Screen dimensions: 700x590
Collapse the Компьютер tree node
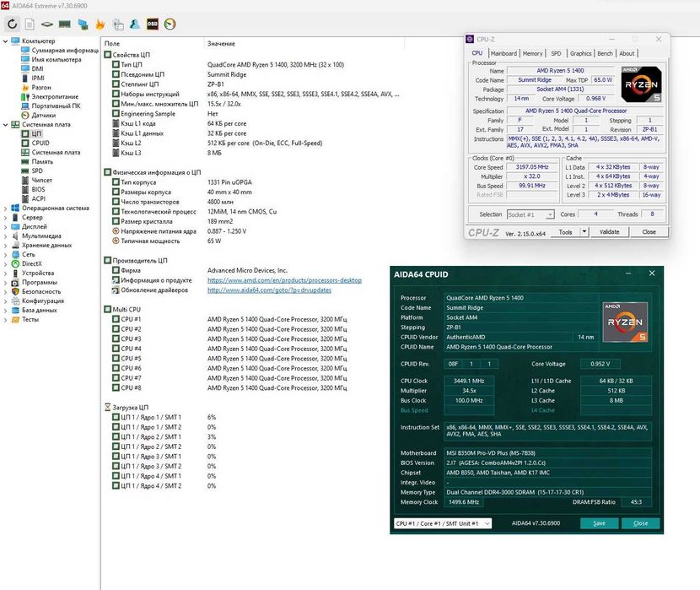[x=5, y=41]
